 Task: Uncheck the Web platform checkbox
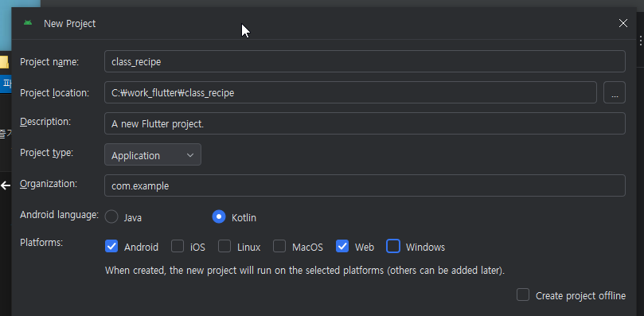(x=342, y=246)
